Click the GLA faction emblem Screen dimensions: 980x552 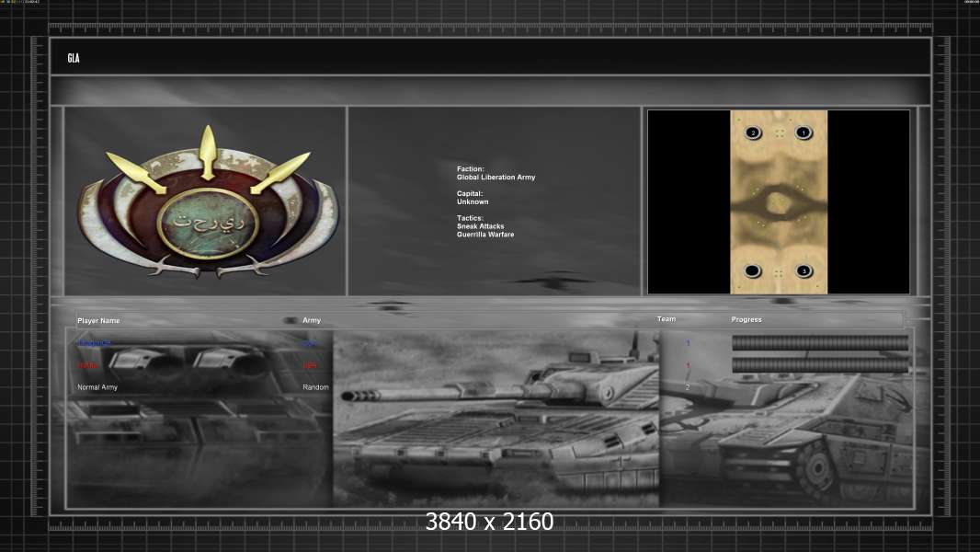pos(208,201)
